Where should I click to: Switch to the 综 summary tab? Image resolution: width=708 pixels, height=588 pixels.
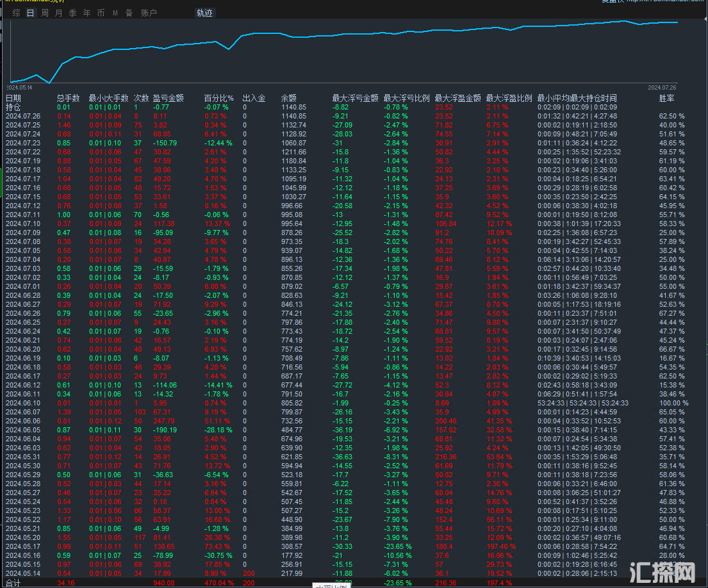16,13
